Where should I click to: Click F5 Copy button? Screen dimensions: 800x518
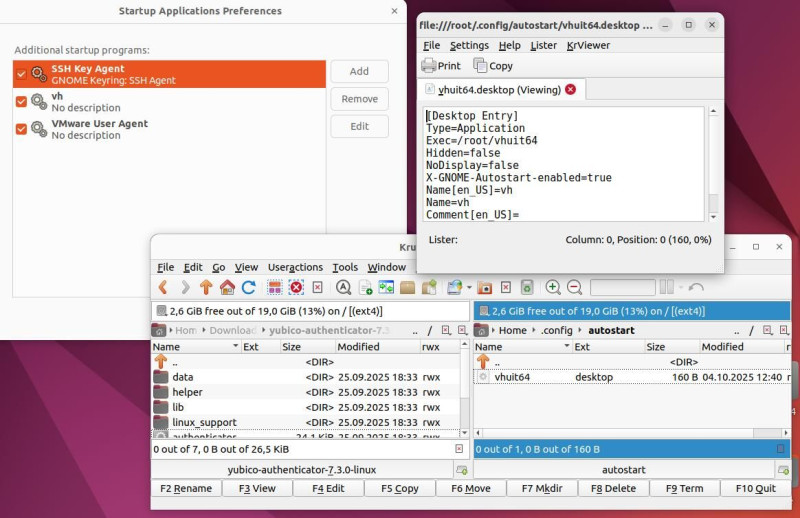tap(399, 488)
